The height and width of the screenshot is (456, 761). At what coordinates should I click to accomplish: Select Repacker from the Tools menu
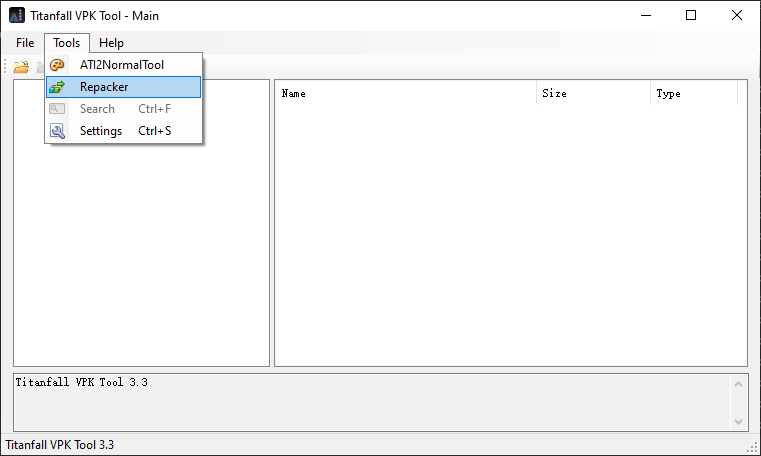(x=123, y=87)
